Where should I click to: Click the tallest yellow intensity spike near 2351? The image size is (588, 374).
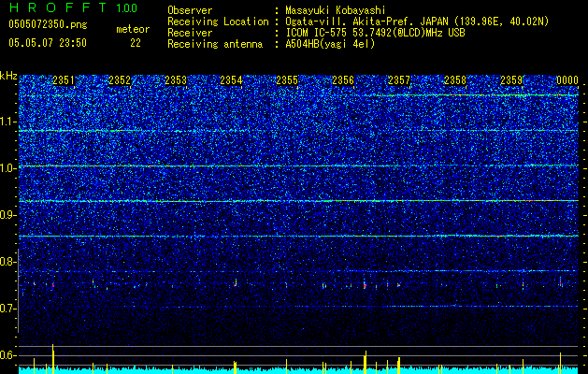click(53, 359)
